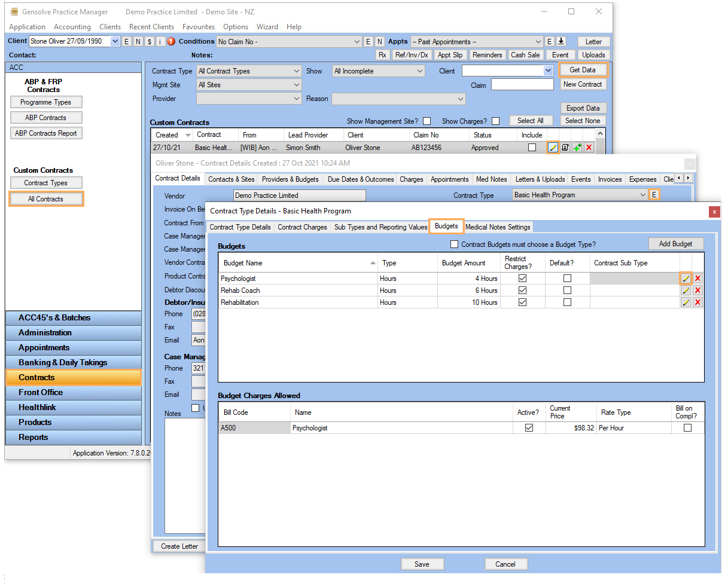Check Bill on Compl for A500
This screenshot has height=587, width=728.
(x=687, y=428)
